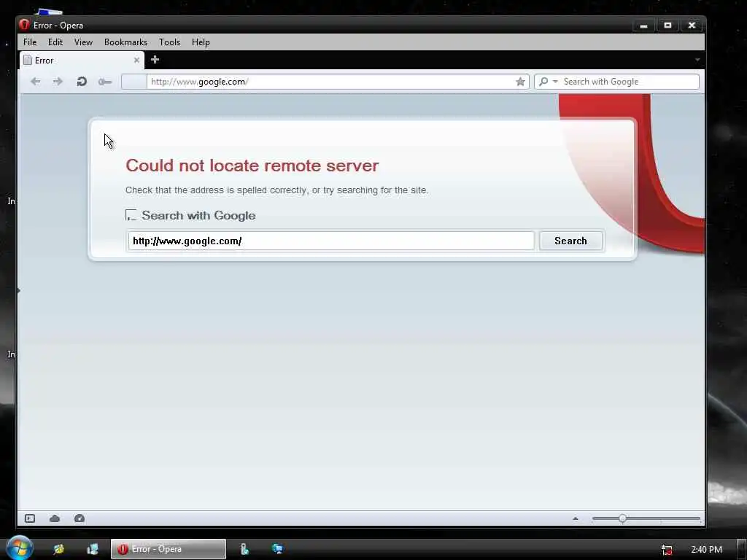Open a new tab with the plus button
Viewport: 747px width, 560px height.
[155, 60]
